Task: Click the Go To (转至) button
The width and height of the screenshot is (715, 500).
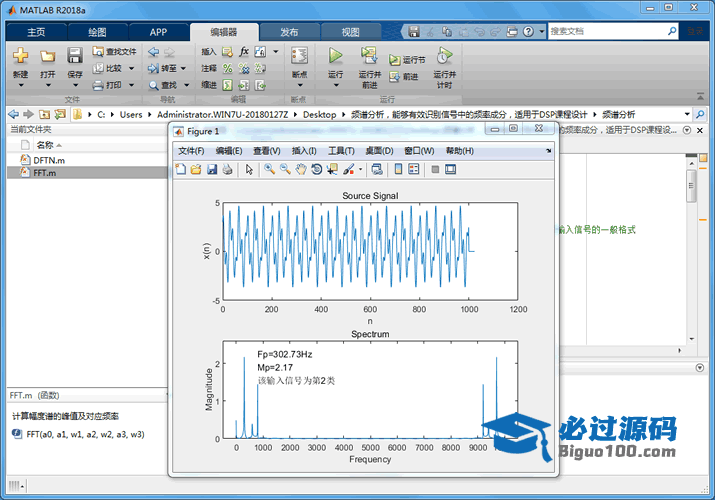Action: 162,68
